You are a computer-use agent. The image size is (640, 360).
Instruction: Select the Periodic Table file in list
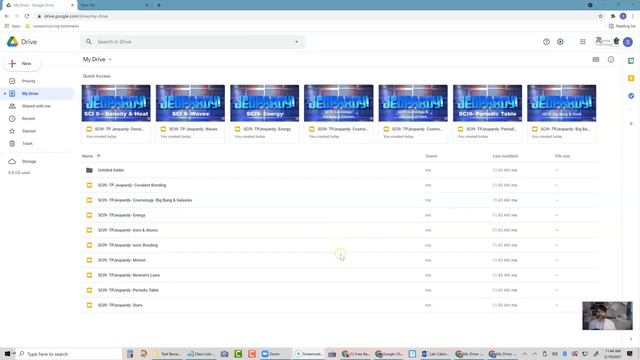pyautogui.click(x=341, y=290)
